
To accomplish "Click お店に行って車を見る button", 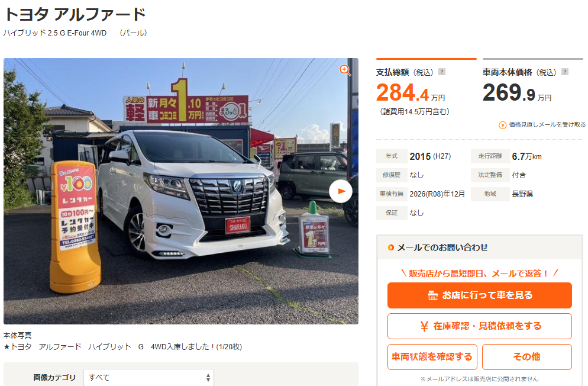I will click(480, 295).
